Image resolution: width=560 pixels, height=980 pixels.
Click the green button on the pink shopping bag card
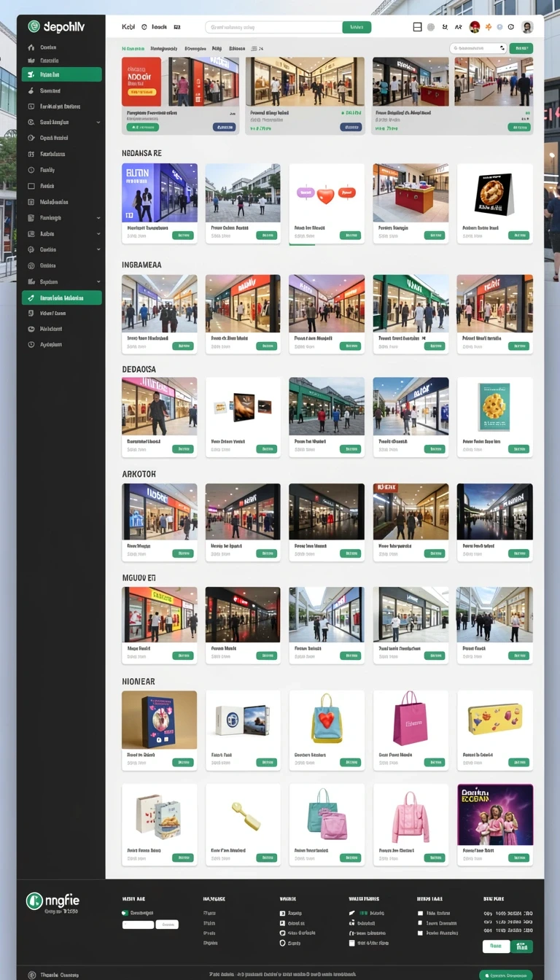tap(435, 763)
